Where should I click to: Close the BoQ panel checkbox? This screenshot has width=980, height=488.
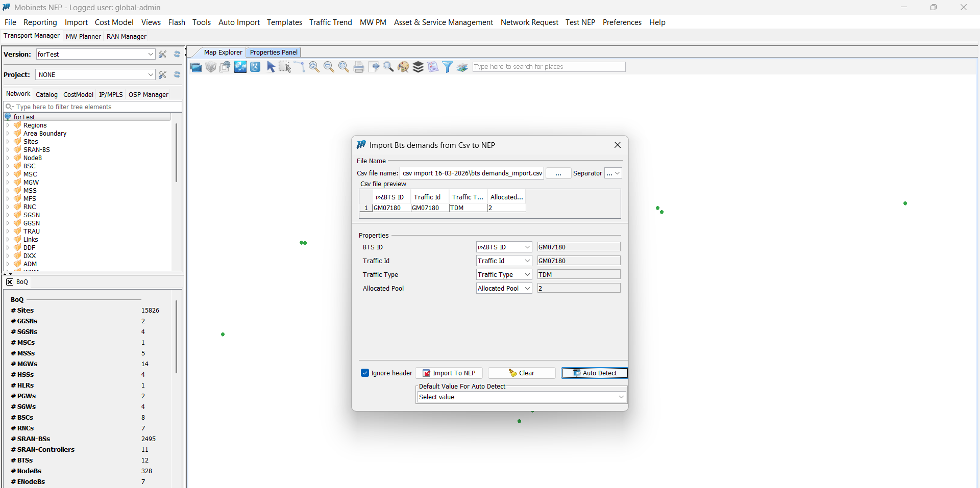[10, 282]
